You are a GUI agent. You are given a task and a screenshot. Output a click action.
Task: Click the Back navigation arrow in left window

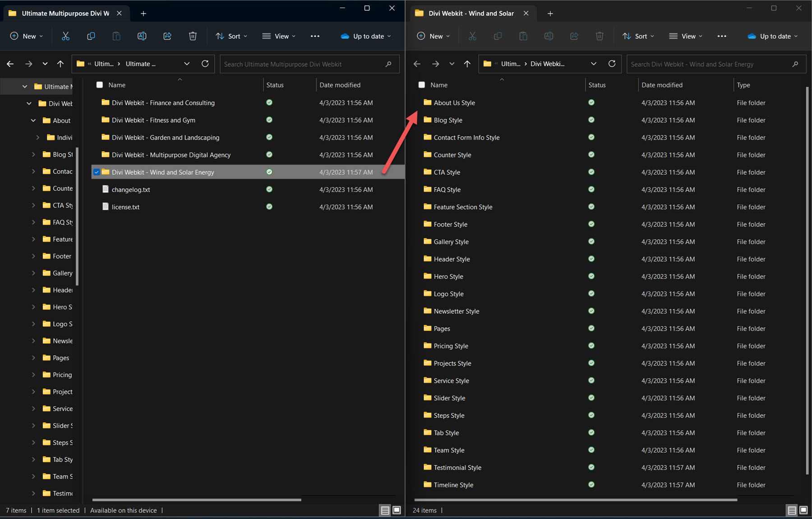10,64
